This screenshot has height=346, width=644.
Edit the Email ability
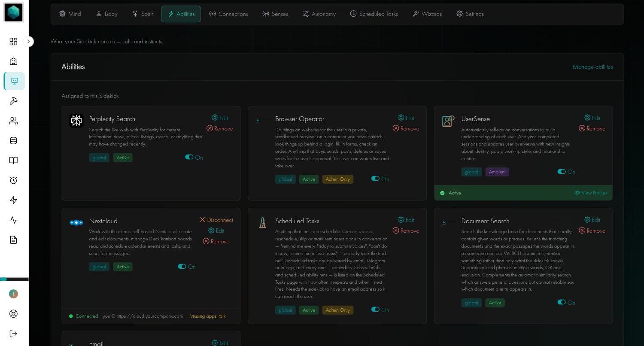click(220, 343)
